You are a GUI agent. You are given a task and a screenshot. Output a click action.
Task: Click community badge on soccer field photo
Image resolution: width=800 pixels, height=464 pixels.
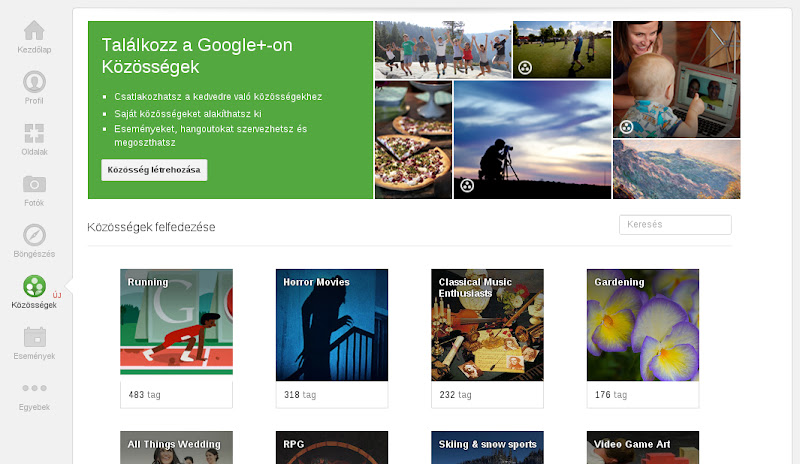pyautogui.click(x=525, y=67)
